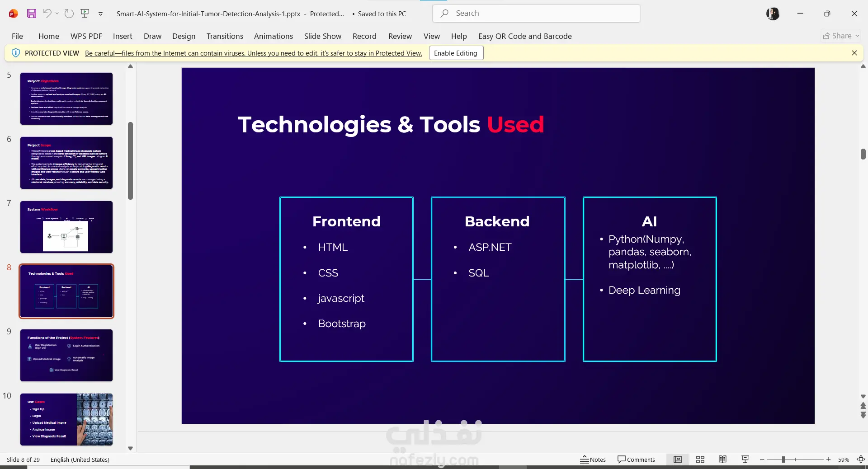Open the Draw tab
The height and width of the screenshot is (469, 868).
(152, 36)
